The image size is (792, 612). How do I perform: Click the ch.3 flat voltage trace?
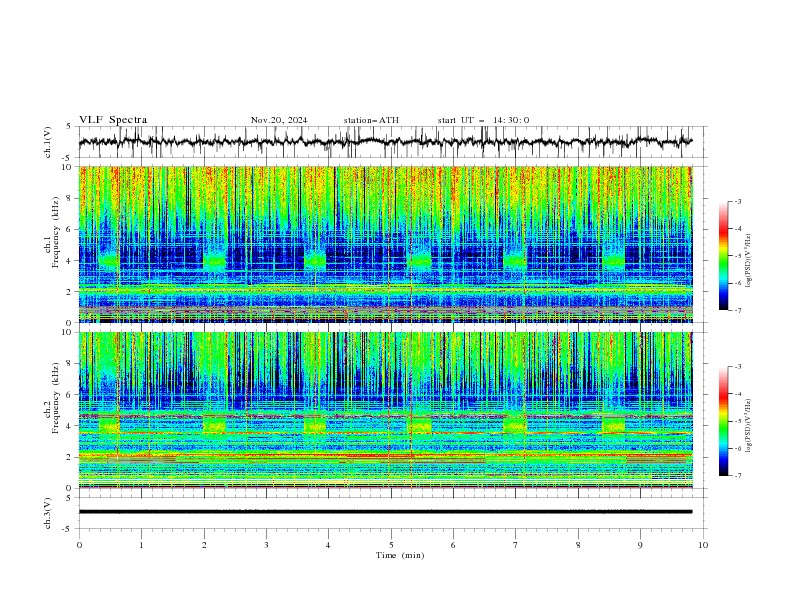[385, 512]
